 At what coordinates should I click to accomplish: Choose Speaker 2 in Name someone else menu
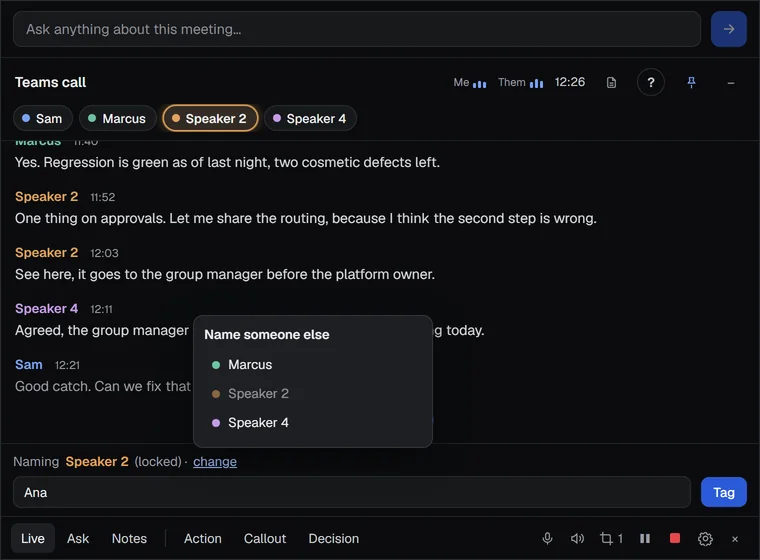313,394
